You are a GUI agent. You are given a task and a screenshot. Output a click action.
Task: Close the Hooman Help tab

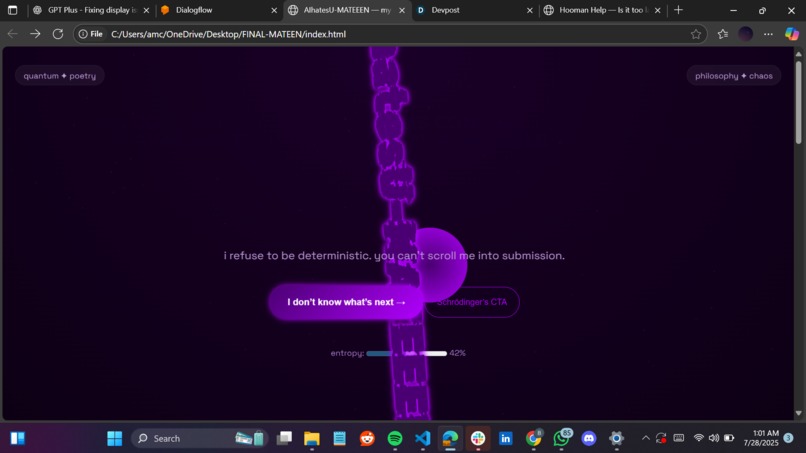(x=657, y=10)
